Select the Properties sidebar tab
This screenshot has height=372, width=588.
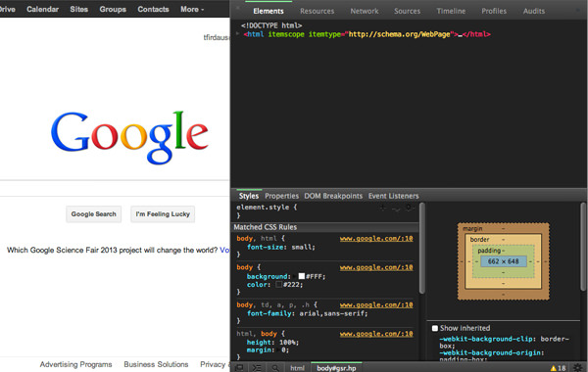pos(281,196)
